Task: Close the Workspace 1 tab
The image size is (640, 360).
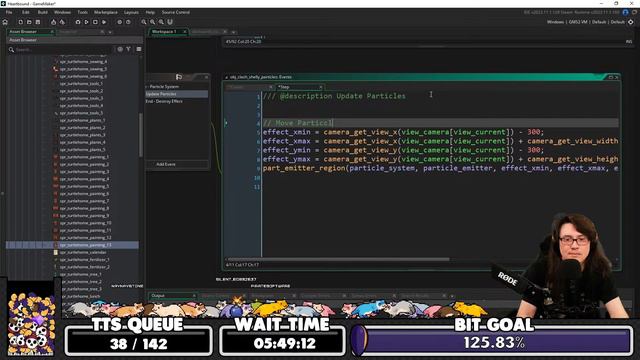Action: point(185,32)
